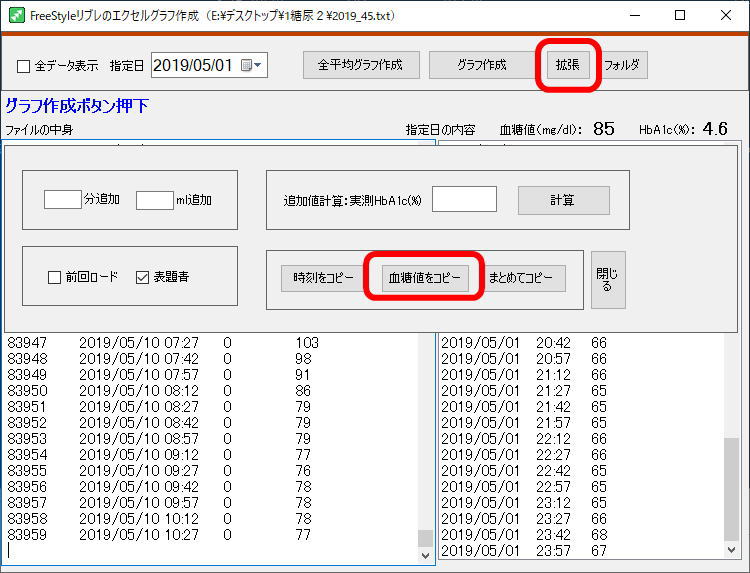750x573 pixels.
Task: Click the app icon in title bar
Action: pos(16,15)
